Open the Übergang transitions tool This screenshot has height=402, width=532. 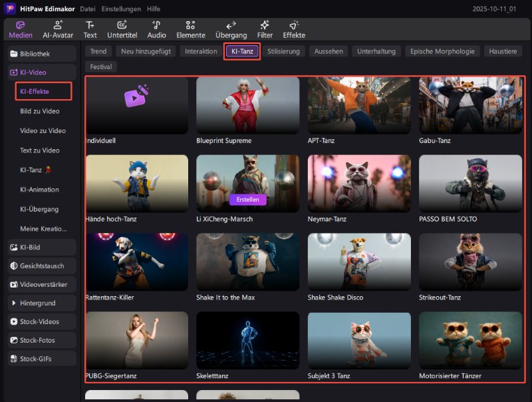pos(231,29)
